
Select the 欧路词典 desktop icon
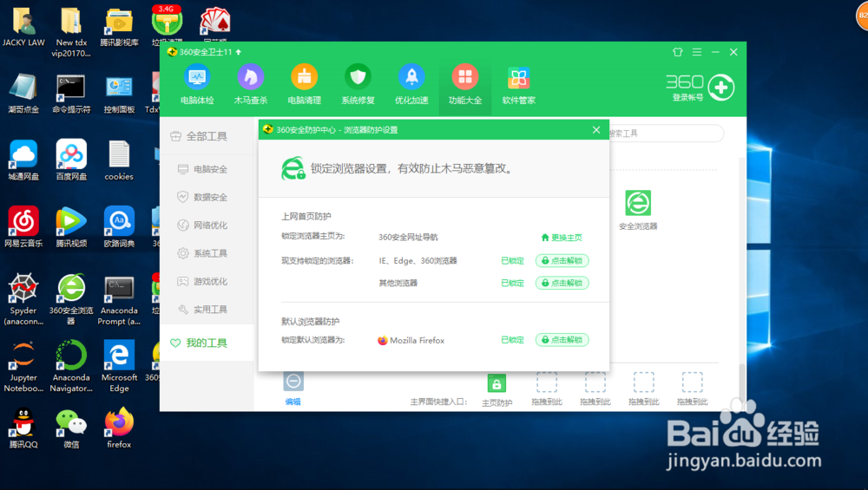coord(119,226)
